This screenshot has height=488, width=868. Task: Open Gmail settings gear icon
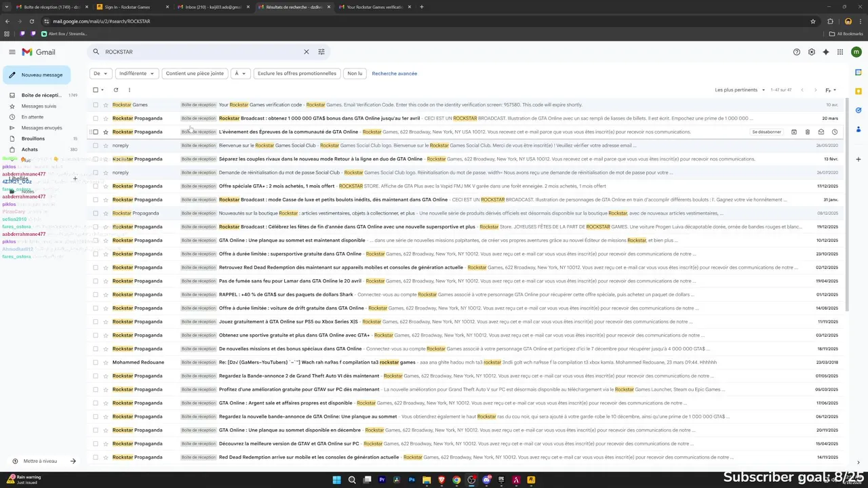(811, 52)
